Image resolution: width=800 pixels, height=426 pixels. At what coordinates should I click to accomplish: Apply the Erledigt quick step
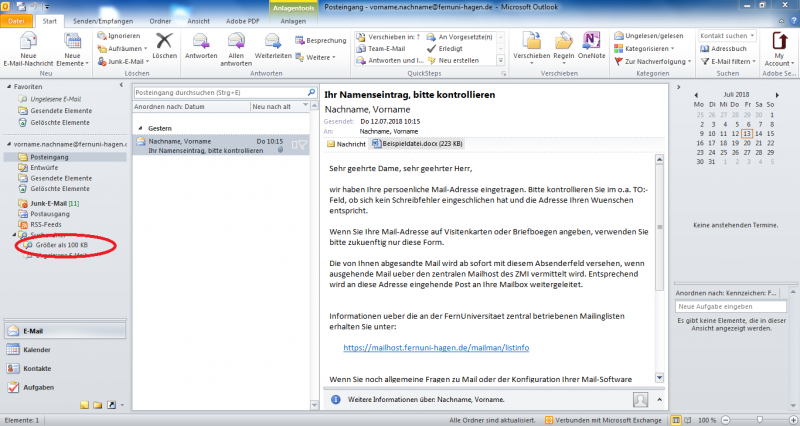coord(445,48)
